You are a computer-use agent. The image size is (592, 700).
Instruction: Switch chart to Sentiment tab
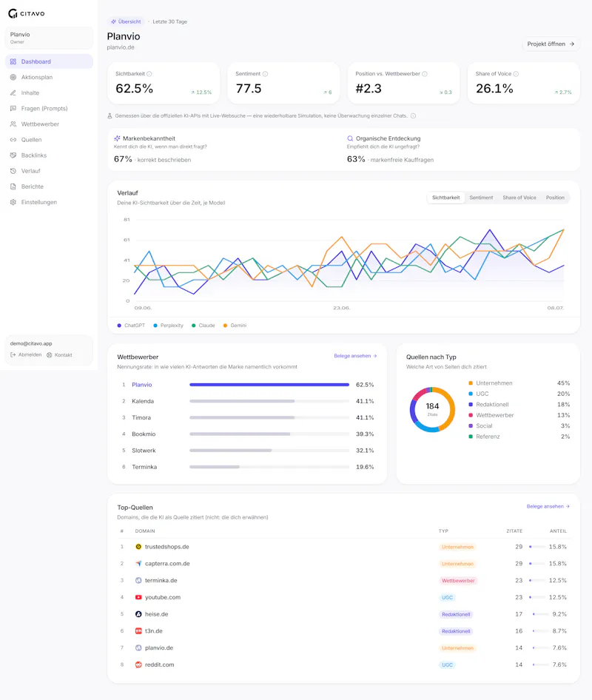coord(481,198)
